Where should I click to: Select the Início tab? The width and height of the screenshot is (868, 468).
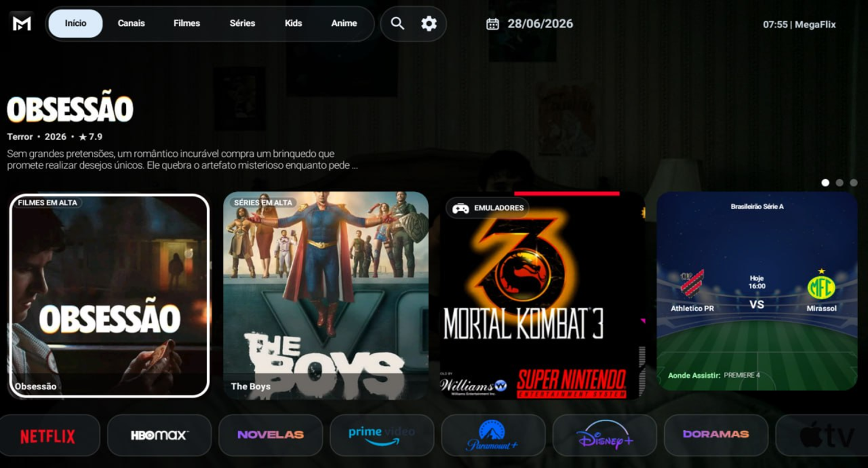75,24
